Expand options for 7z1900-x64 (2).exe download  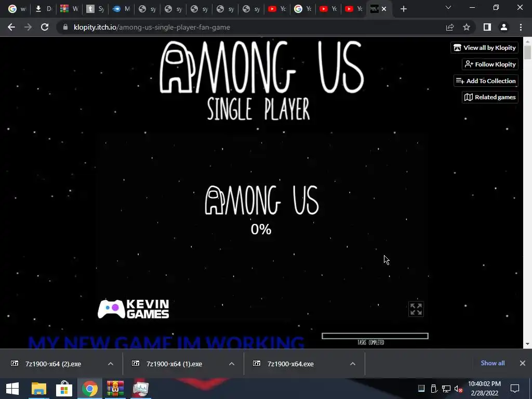pyautogui.click(x=111, y=364)
